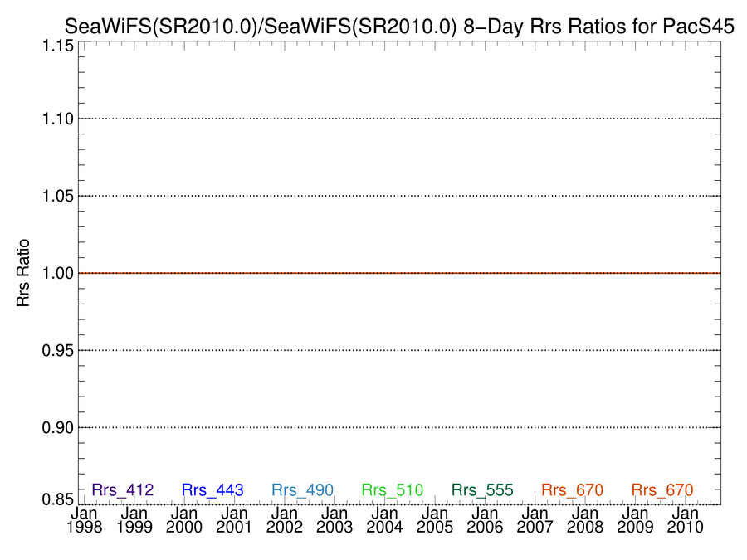Click the 'Rrs Ratio' y-axis label

click(x=23, y=273)
